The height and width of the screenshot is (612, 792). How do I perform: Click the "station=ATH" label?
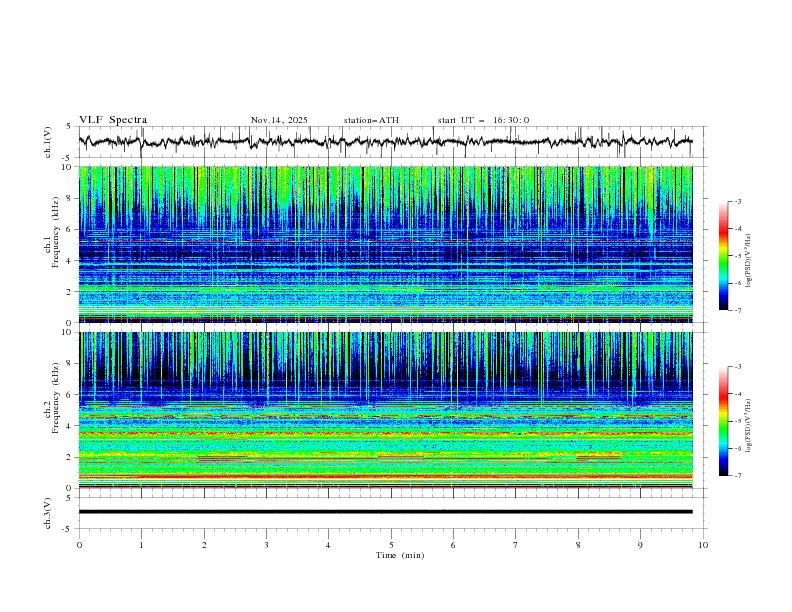pos(371,120)
